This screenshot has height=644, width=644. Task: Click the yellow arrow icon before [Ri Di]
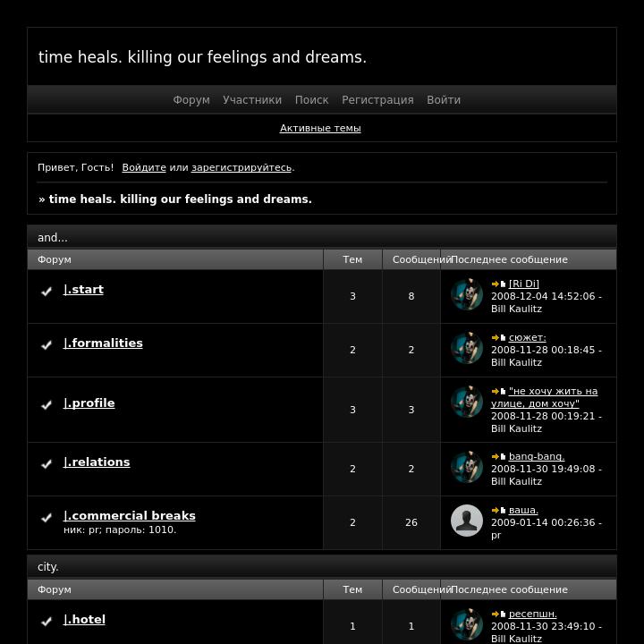pyautogui.click(x=496, y=284)
